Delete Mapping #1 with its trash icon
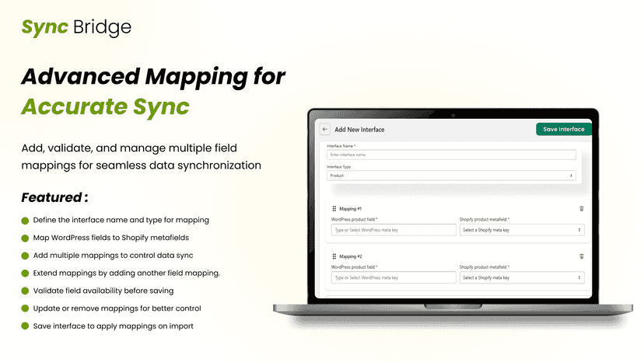The width and height of the screenshot is (644, 362). point(581,209)
